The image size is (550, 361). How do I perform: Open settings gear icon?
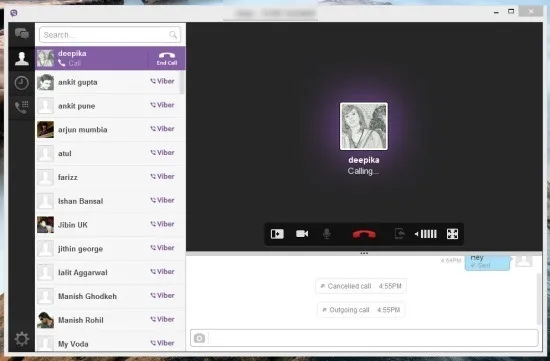[x=21, y=339]
